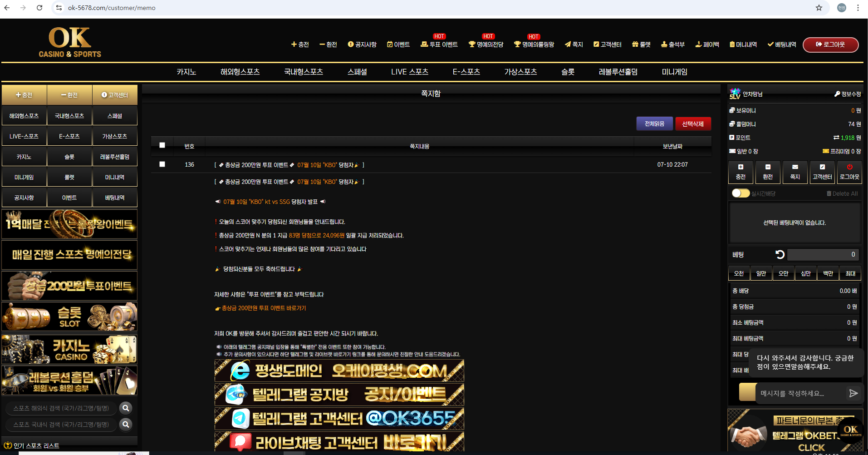The height and width of the screenshot is (455, 868).
Task: Open 평생도메인 banner in message
Action: pos(339,371)
